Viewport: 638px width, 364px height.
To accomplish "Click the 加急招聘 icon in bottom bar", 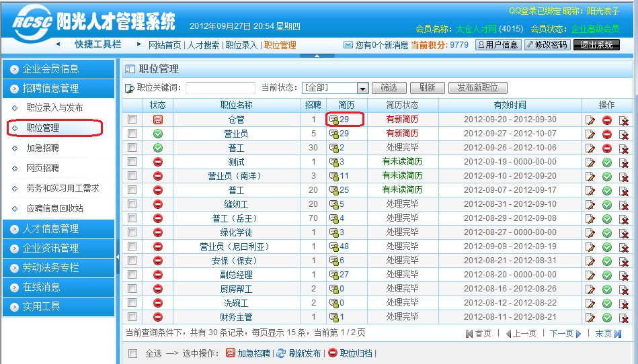I will 231,353.
